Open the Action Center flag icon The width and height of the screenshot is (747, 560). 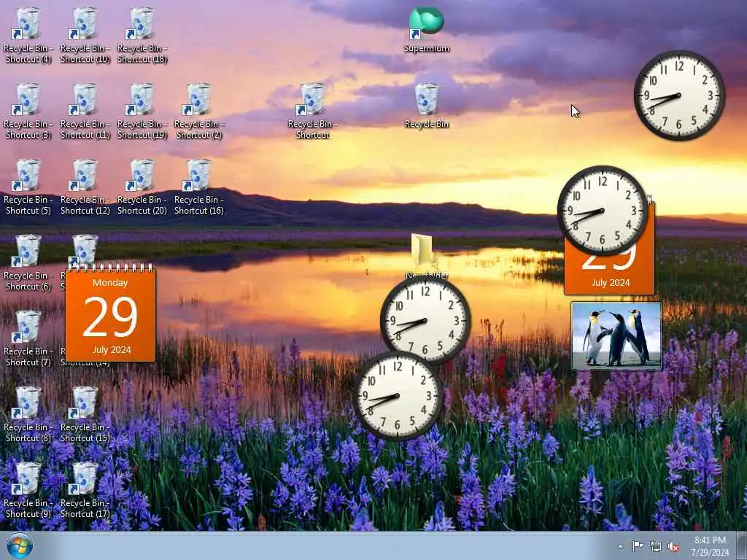point(638,546)
